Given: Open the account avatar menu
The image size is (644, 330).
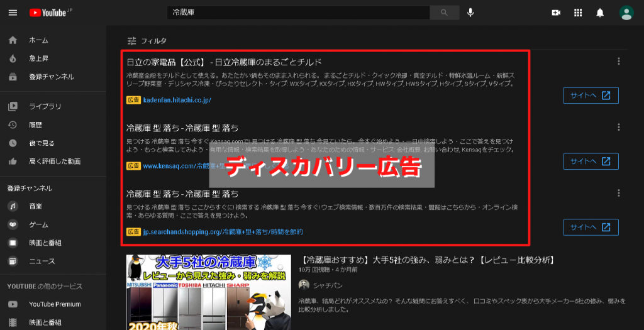Looking at the screenshot, I should [626, 13].
